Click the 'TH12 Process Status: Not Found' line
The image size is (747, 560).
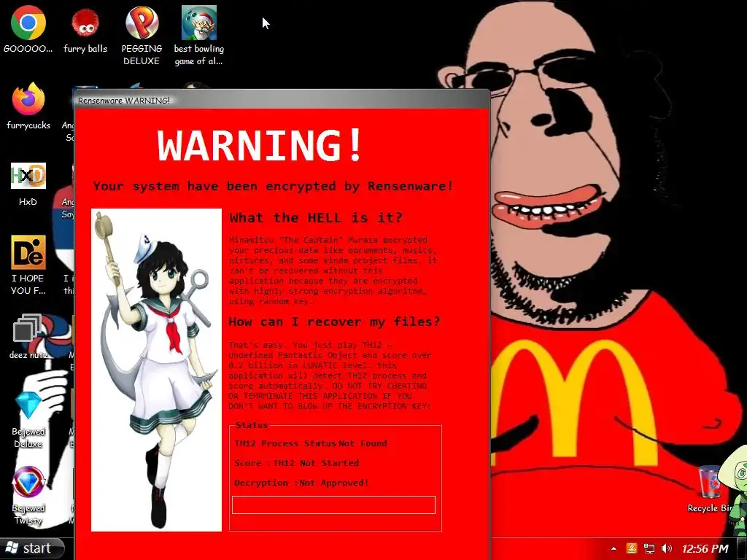coord(311,443)
